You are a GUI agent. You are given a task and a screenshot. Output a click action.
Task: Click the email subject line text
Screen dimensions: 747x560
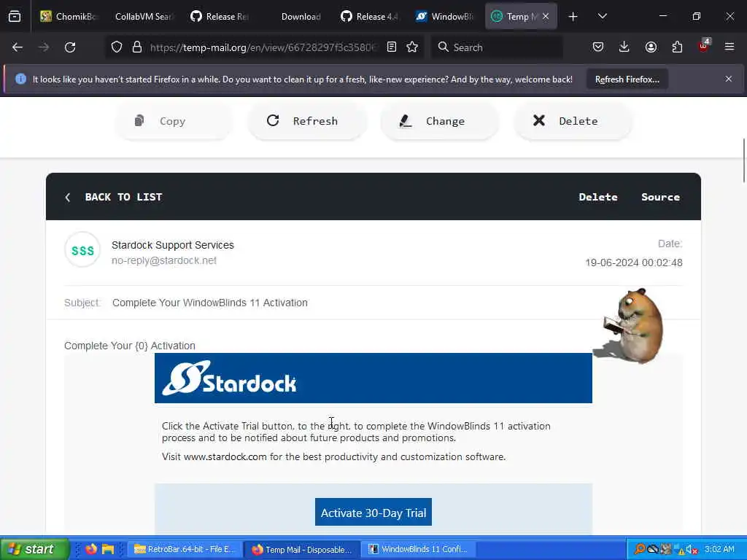coord(209,303)
